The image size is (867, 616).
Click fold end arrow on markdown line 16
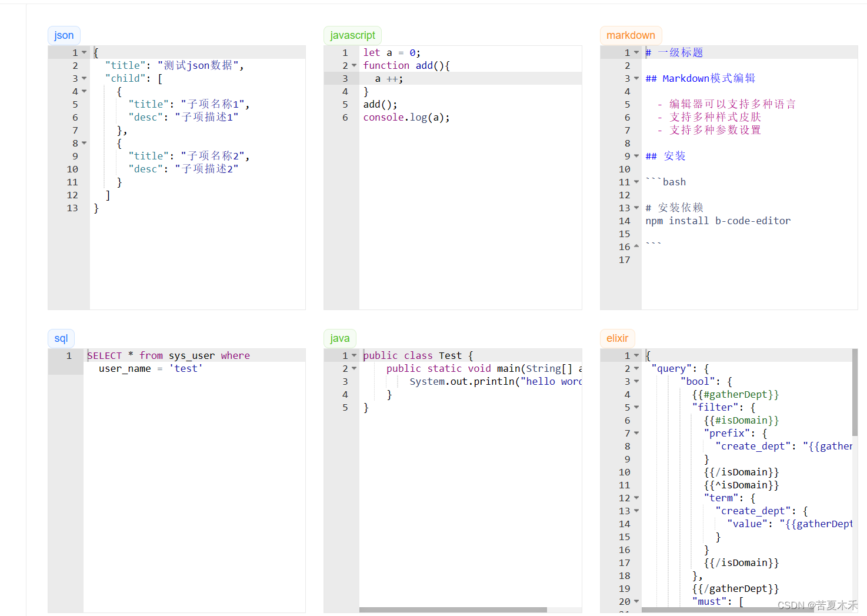[636, 247]
